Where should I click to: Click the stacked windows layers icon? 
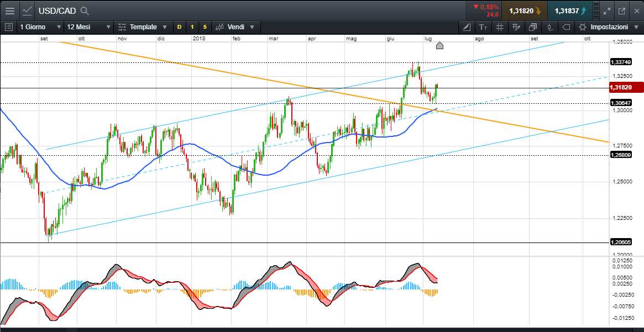click(533, 28)
